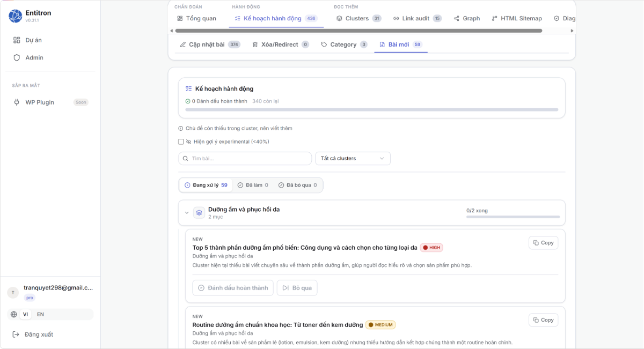
Task: Click the Graph share-nodes icon
Action: click(457, 18)
